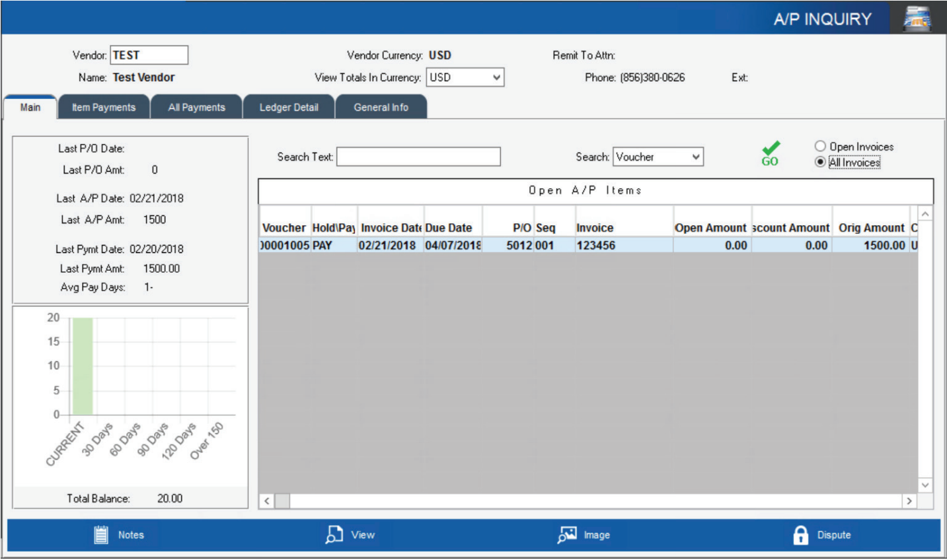Image resolution: width=947 pixels, height=560 pixels.
Task: Click the horizontal scrollbar right arrow
Action: (911, 501)
